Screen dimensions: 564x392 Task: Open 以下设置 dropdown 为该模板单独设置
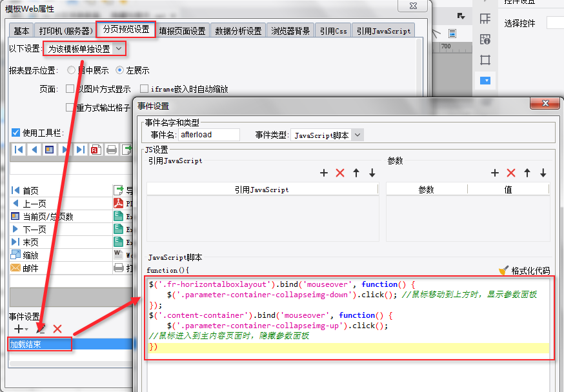[x=85, y=49]
